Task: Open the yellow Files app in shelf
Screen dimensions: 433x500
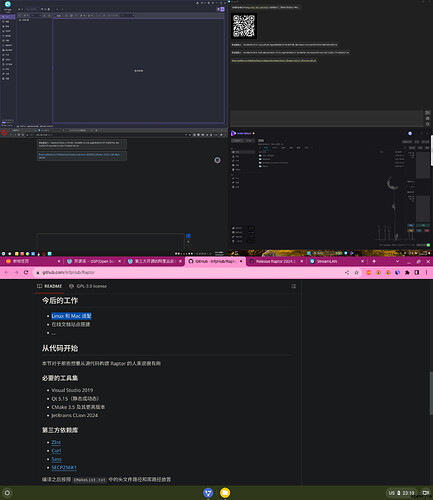Action: tap(225, 492)
